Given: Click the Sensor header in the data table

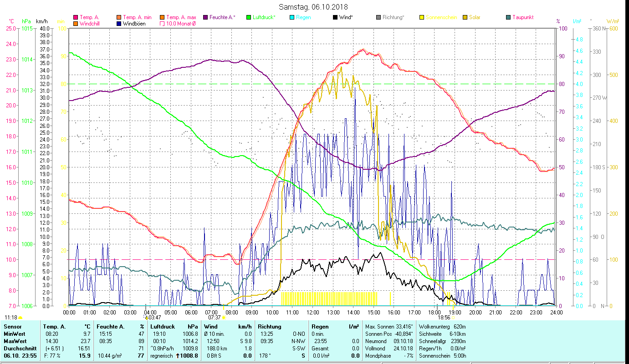Looking at the screenshot, I should pyautogui.click(x=12, y=327).
